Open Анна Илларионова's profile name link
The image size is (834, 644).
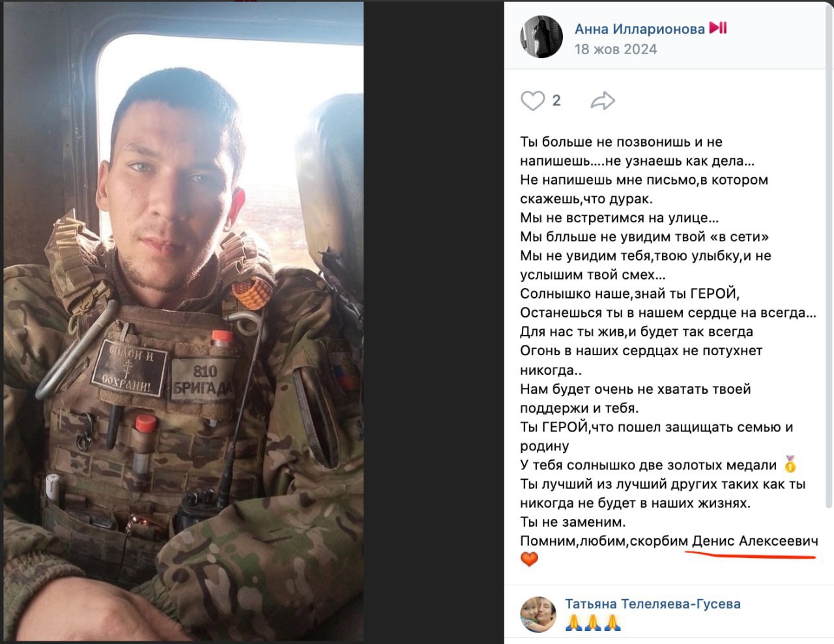coord(640,29)
